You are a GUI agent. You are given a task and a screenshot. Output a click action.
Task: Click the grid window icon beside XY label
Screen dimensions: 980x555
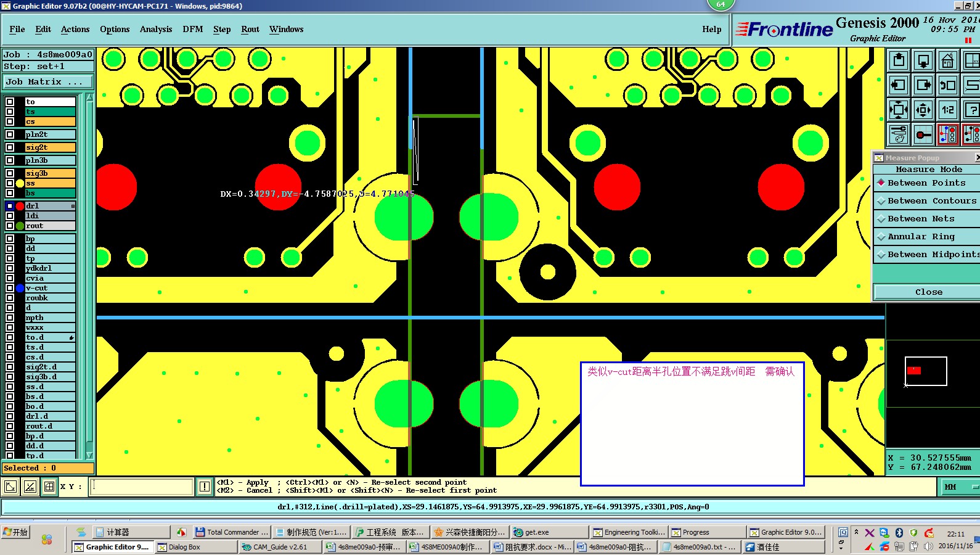[x=49, y=487]
